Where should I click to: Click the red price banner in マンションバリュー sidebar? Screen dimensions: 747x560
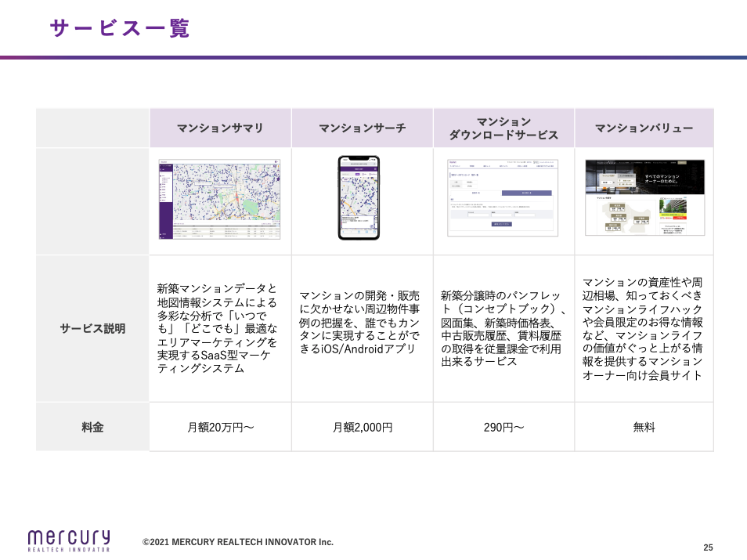680,217
